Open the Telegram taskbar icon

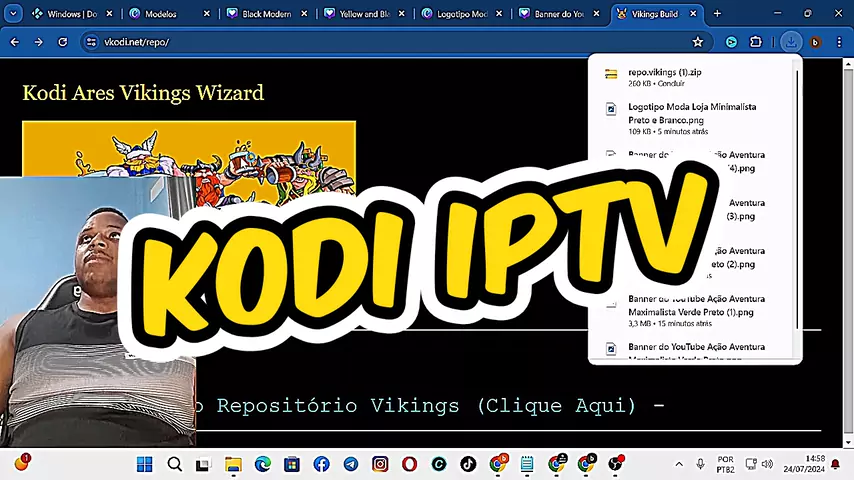[x=350, y=464]
